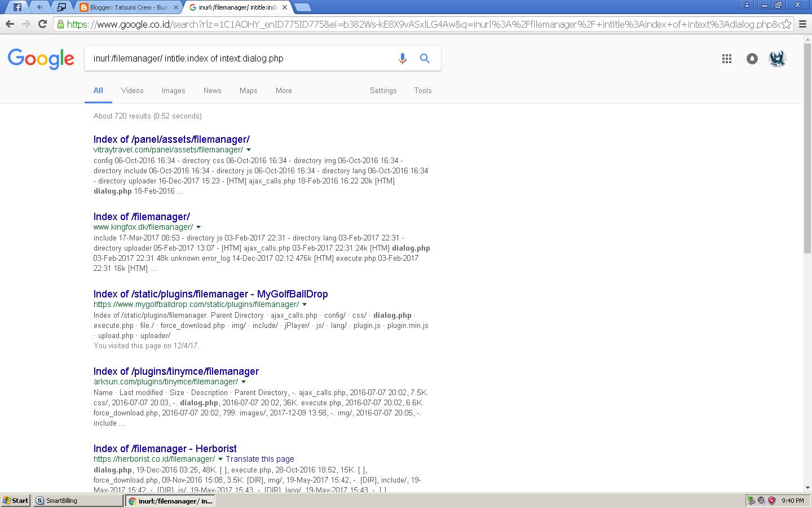The image size is (812, 508).
Task: Expand dropdown next to www.kingfox.dk URL
Action: click(x=198, y=227)
